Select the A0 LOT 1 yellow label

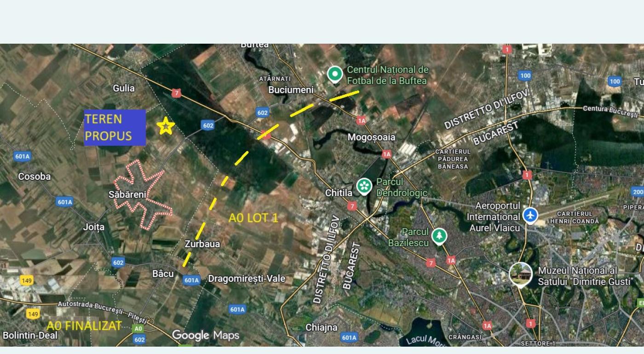coord(253,218)
